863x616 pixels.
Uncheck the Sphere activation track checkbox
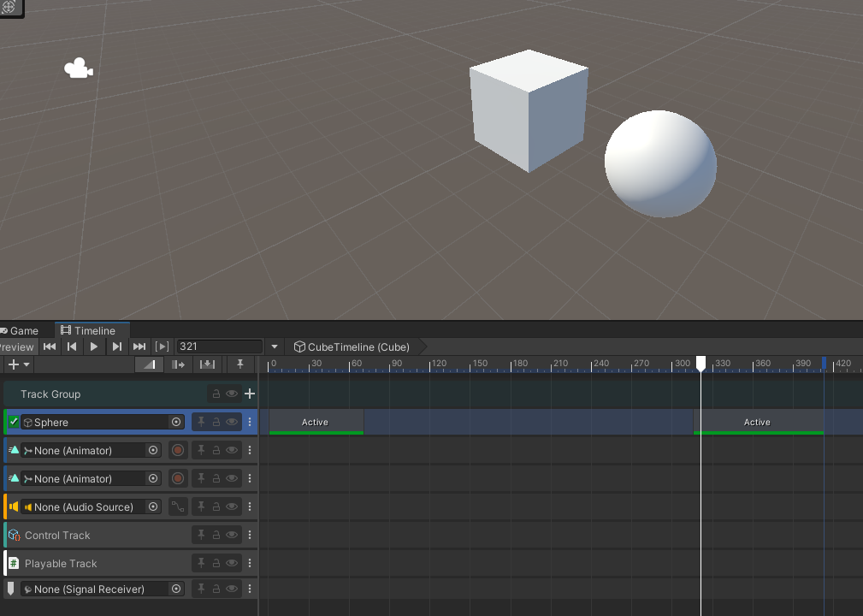pos(14,422)
